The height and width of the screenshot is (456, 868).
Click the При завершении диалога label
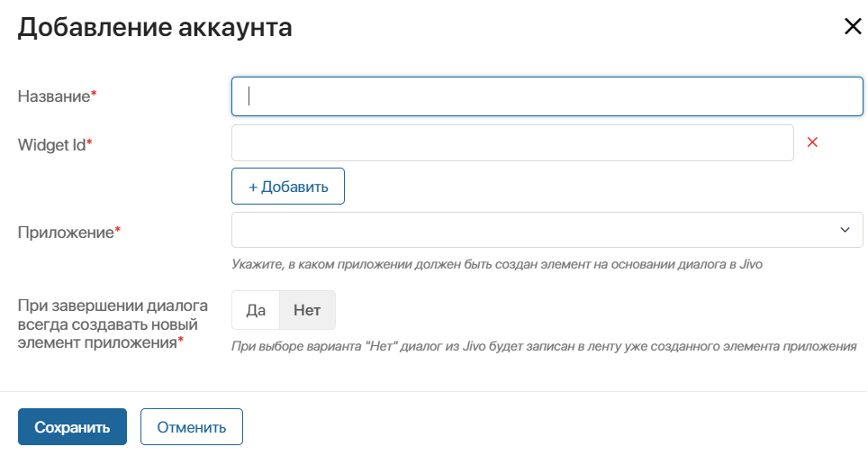click(x=113, y=324)
